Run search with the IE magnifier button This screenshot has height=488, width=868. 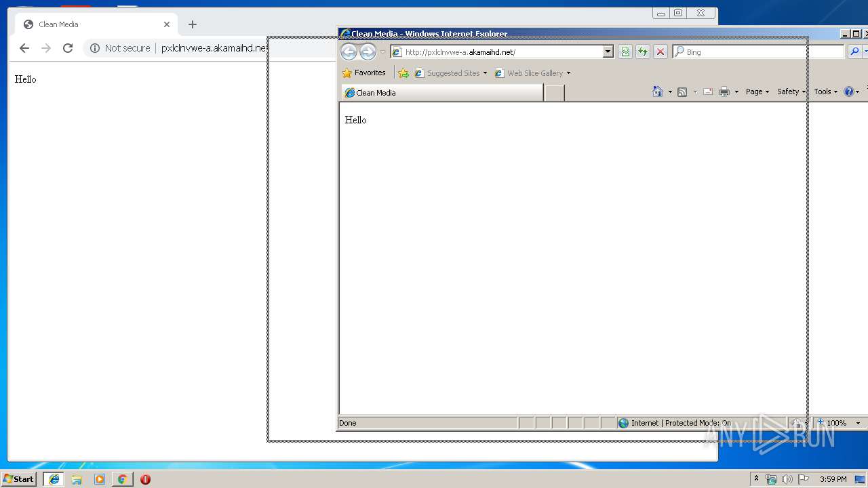[854, 52]
